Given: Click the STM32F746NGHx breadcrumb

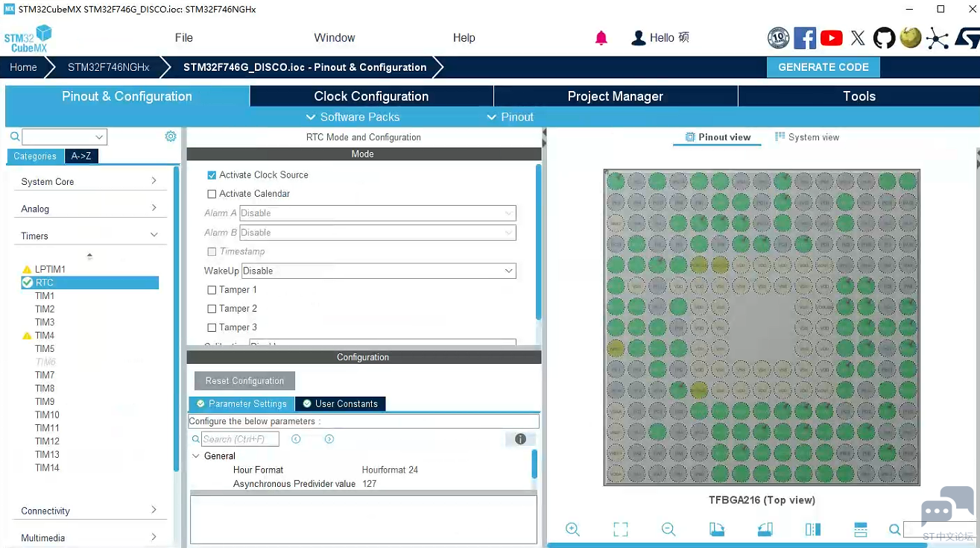Looking at the screenshot, I should (108, 67).
